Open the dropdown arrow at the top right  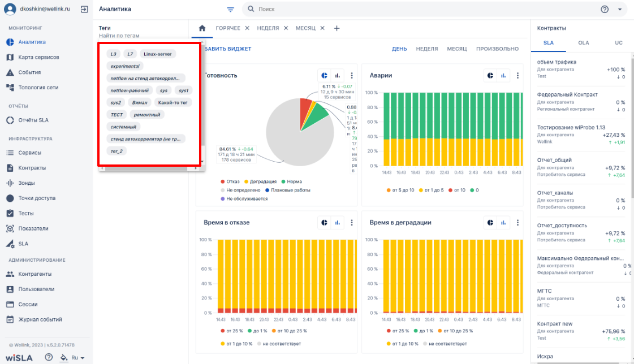tap(620, 9)
